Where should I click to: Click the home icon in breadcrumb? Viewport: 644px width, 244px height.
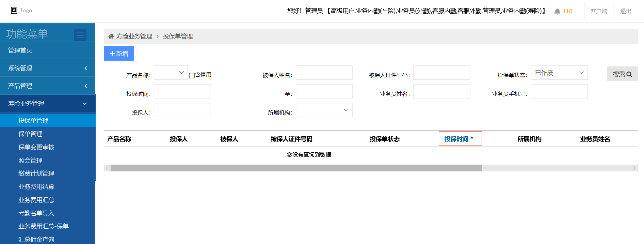(x=111, y=36)
